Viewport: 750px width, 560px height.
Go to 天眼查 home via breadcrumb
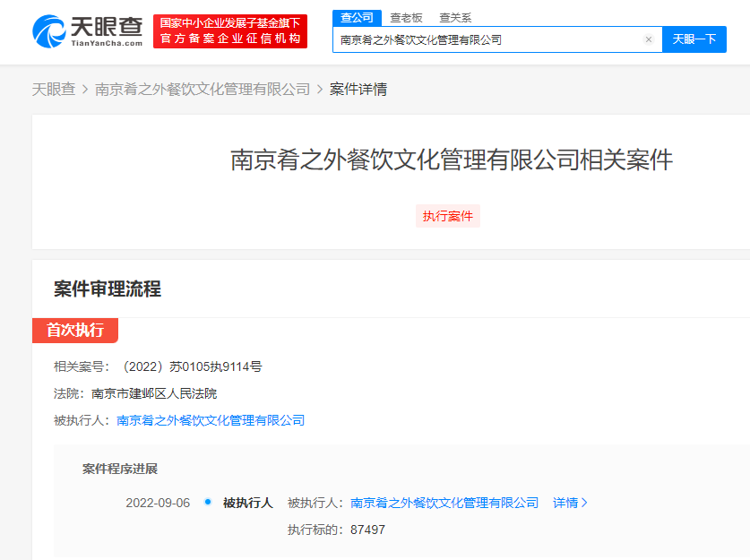pyautogui.click(x=54, y=89)
